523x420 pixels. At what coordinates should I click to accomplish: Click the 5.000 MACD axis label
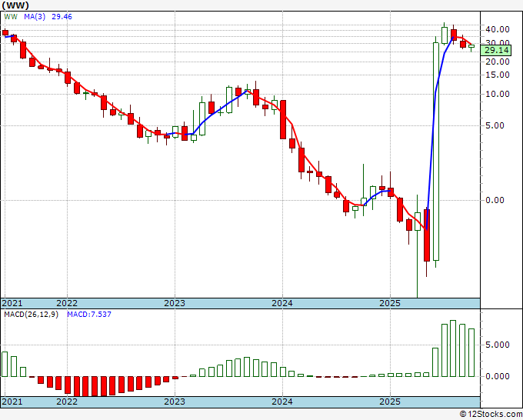pyautogui.click(x=498, y=345)
